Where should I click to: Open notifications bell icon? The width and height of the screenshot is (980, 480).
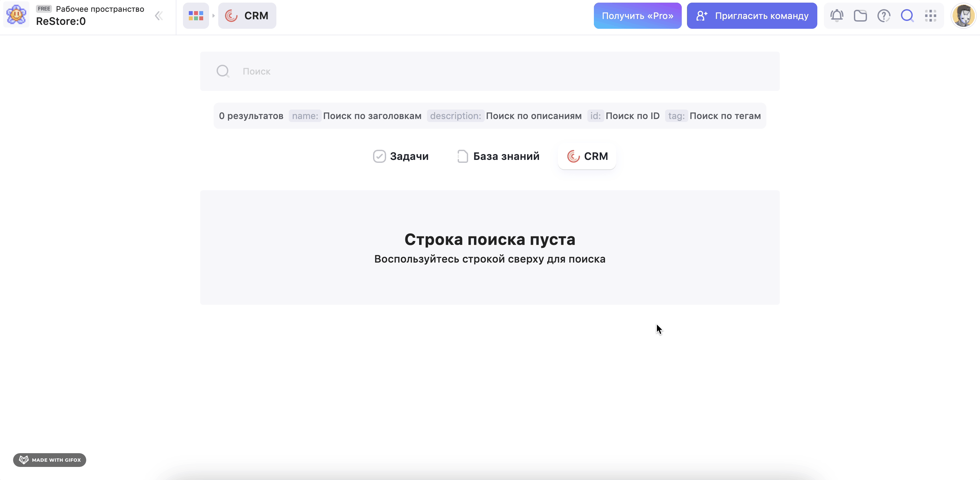click(837, 16)
